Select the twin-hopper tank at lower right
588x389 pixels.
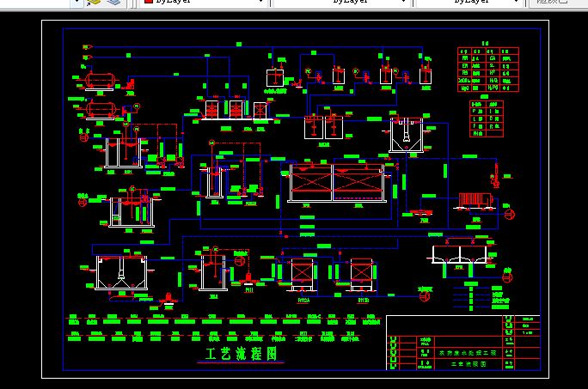coord(459,255)
